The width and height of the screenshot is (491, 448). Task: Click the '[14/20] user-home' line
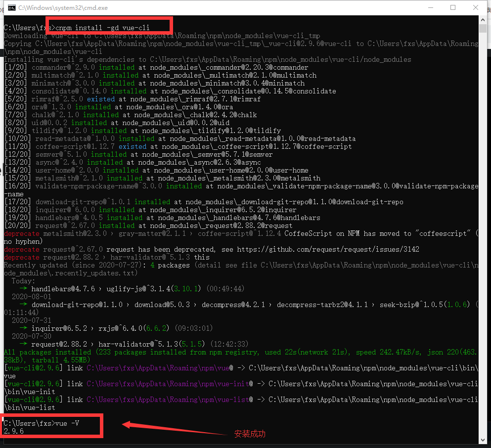pyautogui.click(x=156, y=170)
